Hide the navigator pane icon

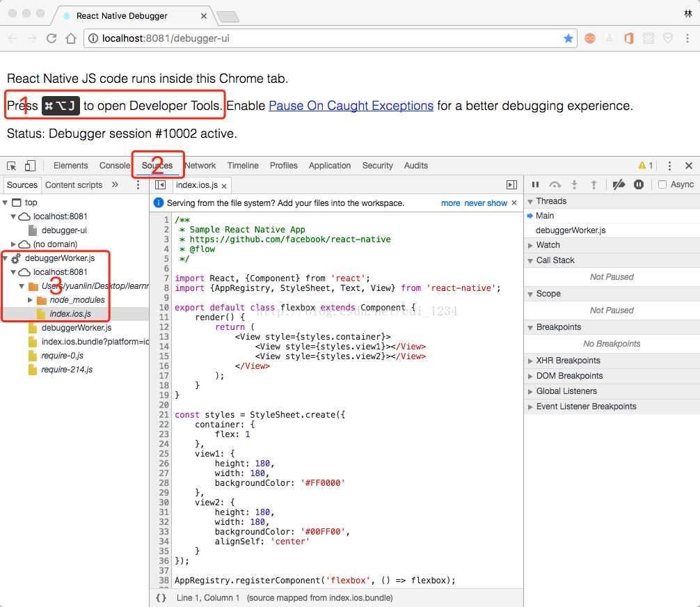coord(160,185)
